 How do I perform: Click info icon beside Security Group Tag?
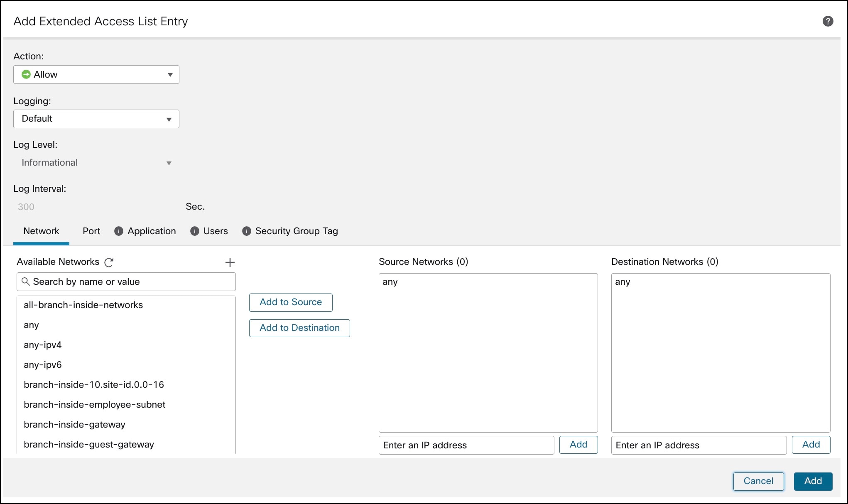(247, 231)
